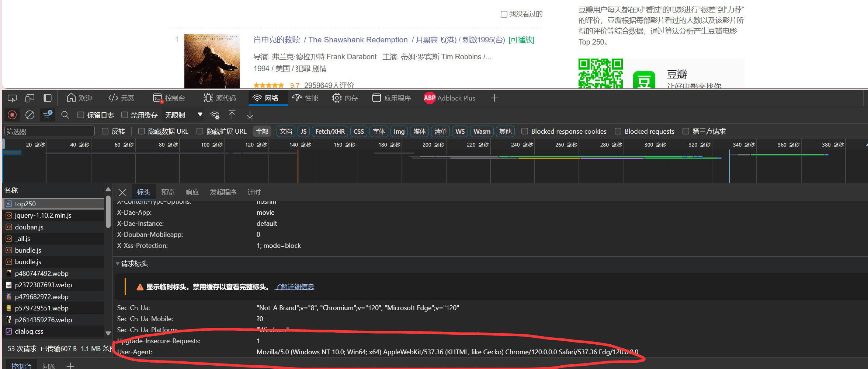868x369 pixels.
Task: Open 了解详细信息 link
Action: tap(294, 287)
